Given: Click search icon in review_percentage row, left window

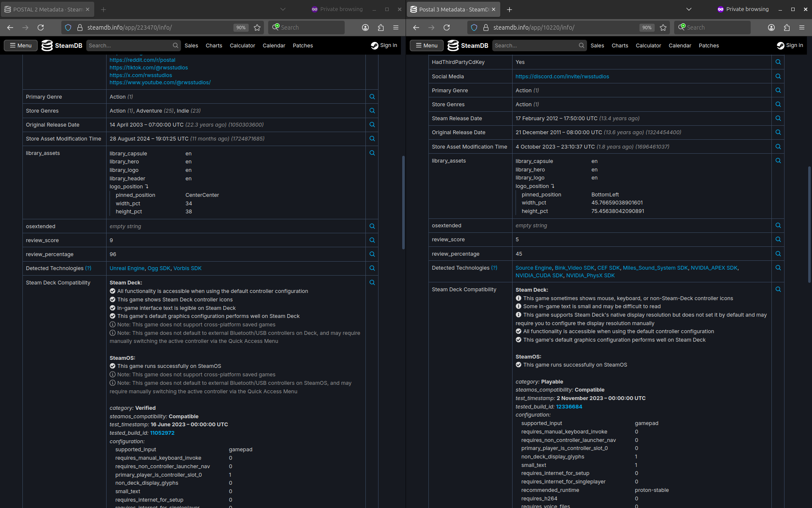Looking at the screenshot, I should [x=372, y=254].
